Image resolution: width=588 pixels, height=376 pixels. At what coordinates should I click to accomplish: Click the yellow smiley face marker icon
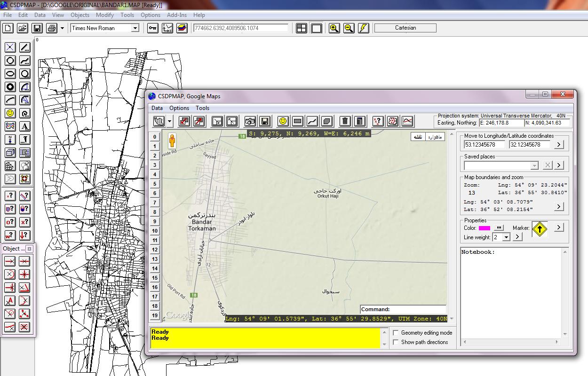tap(283, 121)
